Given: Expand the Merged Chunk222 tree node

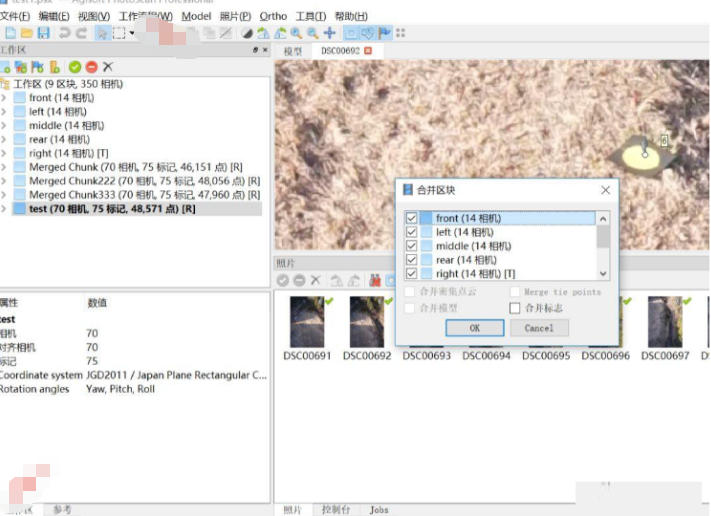Looking at the screenshot, I should [5, 181].
